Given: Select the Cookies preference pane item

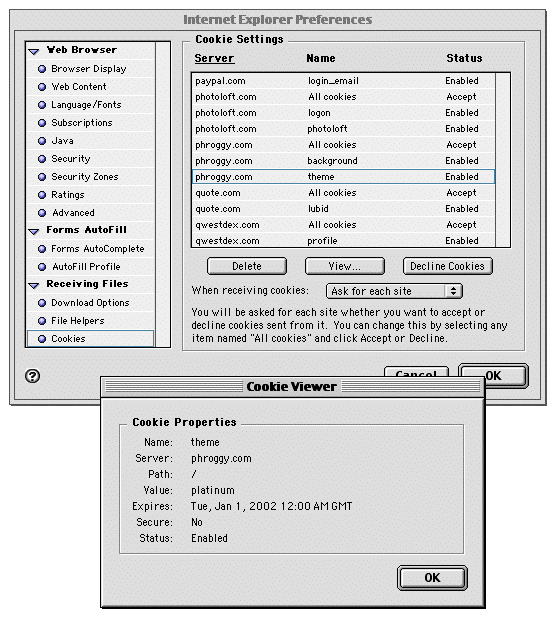Looking at the screenshot, I should (x=90, y=339).
